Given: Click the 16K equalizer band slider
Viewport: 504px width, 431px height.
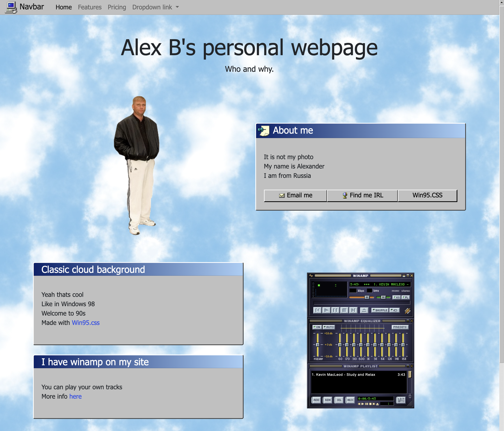Looking at the screenshot, I should (403, 345).
